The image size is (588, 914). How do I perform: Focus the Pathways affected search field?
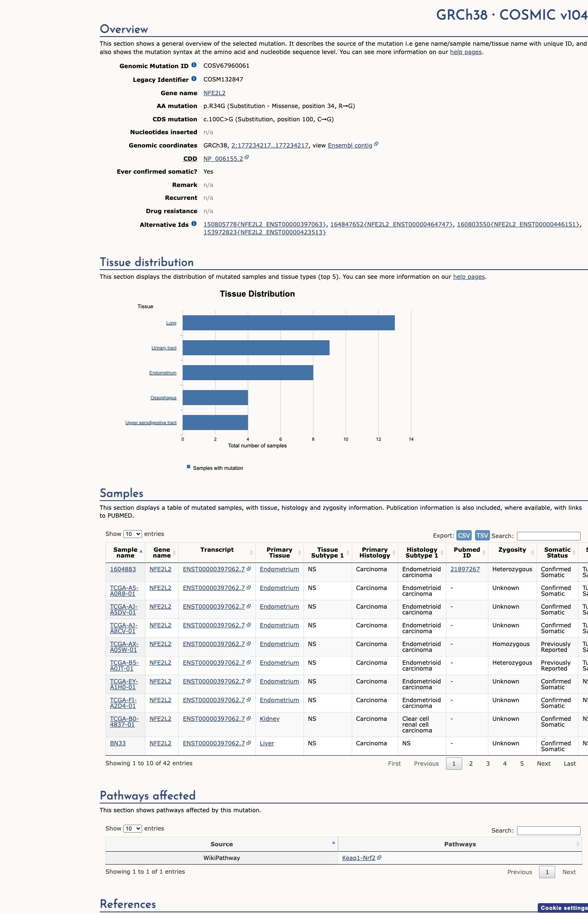[549, 830]
